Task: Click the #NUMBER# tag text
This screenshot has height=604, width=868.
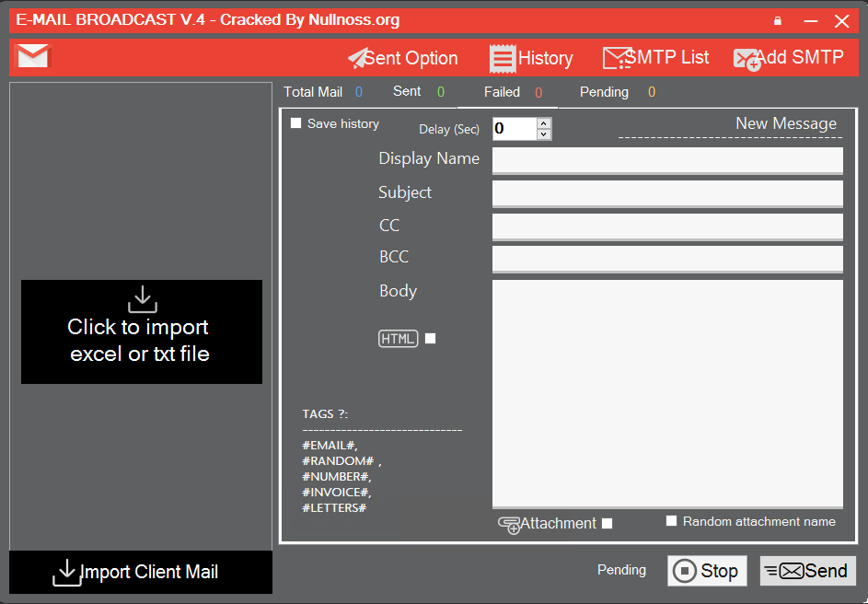Action: pos(337,476)
